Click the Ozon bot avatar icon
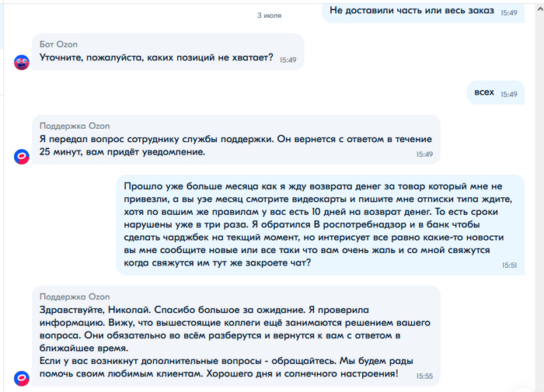This screenshot has height=392, width=544. coord(22,62)
